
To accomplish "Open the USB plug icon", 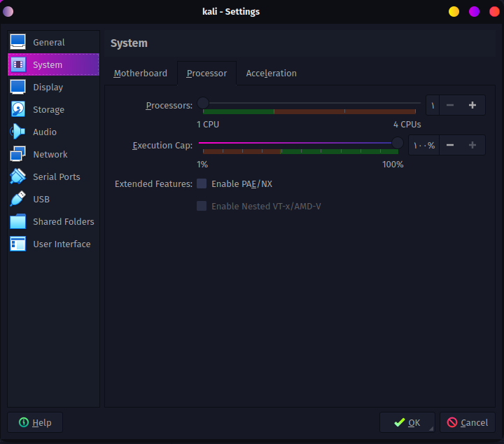I will (x=18, y=199).
